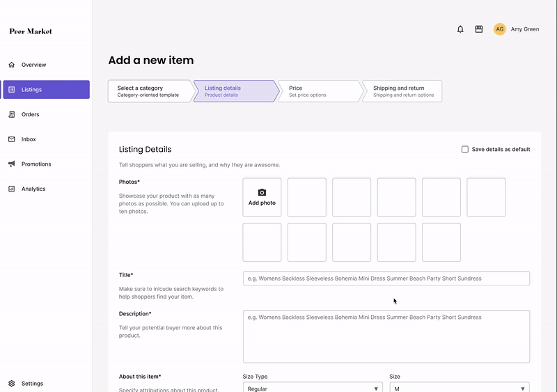Click the Inbox envelope icon
The image size is (557, 392).
click(x=12, y=139)
